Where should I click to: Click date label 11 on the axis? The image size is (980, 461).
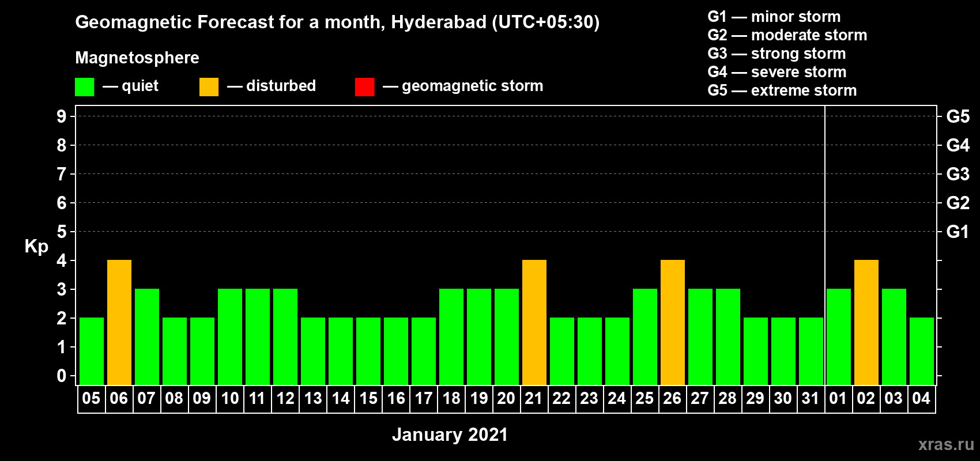point(257,398)
